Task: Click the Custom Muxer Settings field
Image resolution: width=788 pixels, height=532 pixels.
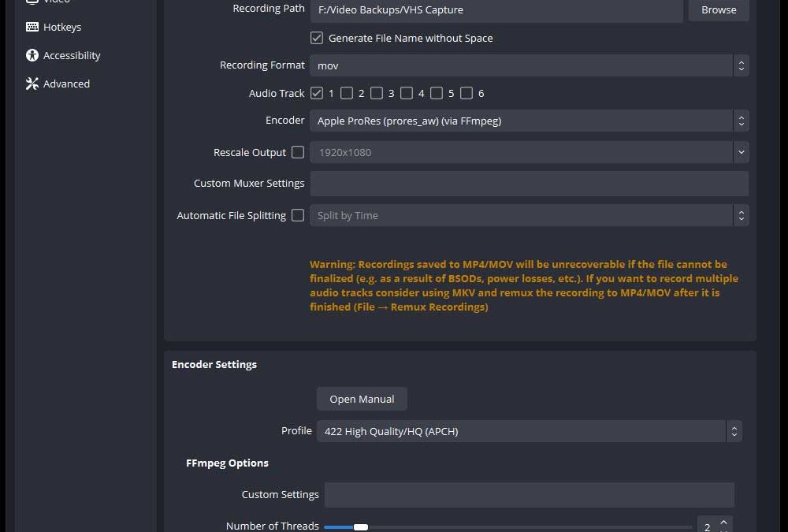Action: coord(529,184)
